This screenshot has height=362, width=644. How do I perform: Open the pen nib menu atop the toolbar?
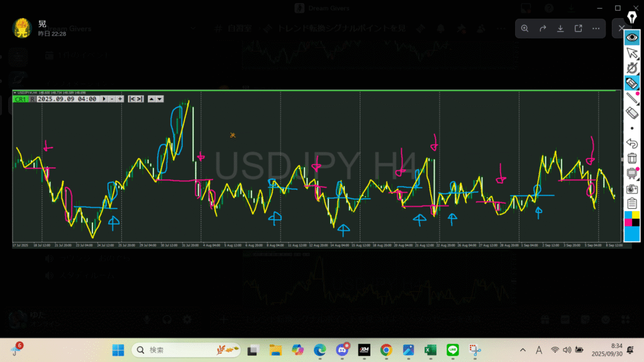pyautogui.click(x=632, y=18)
